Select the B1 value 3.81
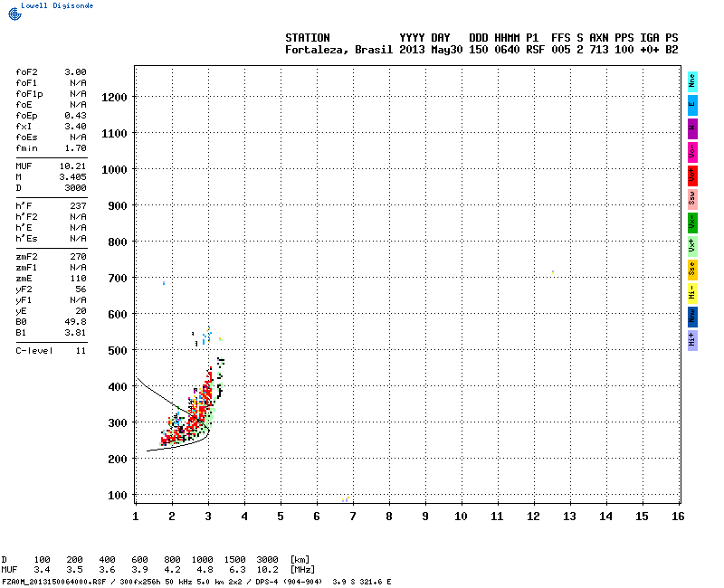Viewport: 724px width, 588px height. pos(75,333)
